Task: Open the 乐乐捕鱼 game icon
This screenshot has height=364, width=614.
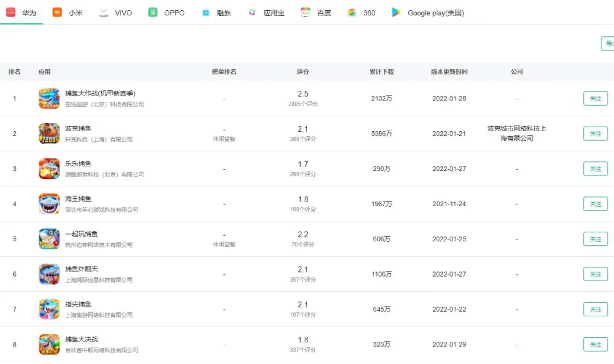Action: (49, 169)
